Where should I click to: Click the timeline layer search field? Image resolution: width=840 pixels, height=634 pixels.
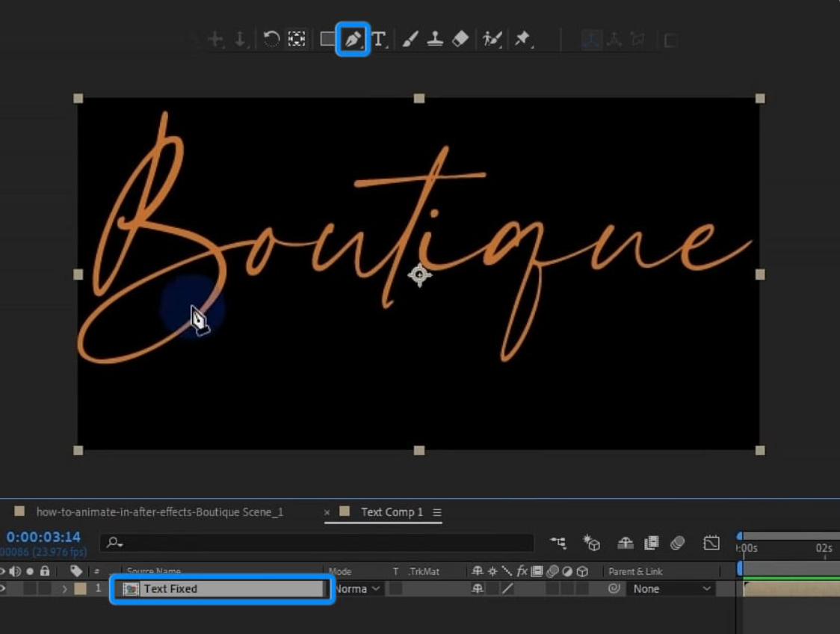coord(317,543)
